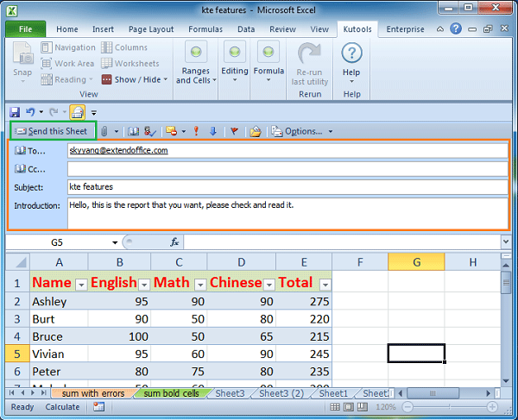The width and height of the screenshot is (518, 420).
Task: Click the Redo arrow icon
Action: [54, 112]
